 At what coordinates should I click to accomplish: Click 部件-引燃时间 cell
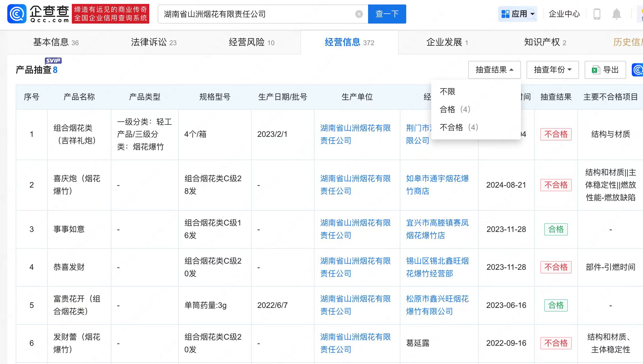[610, 267]
